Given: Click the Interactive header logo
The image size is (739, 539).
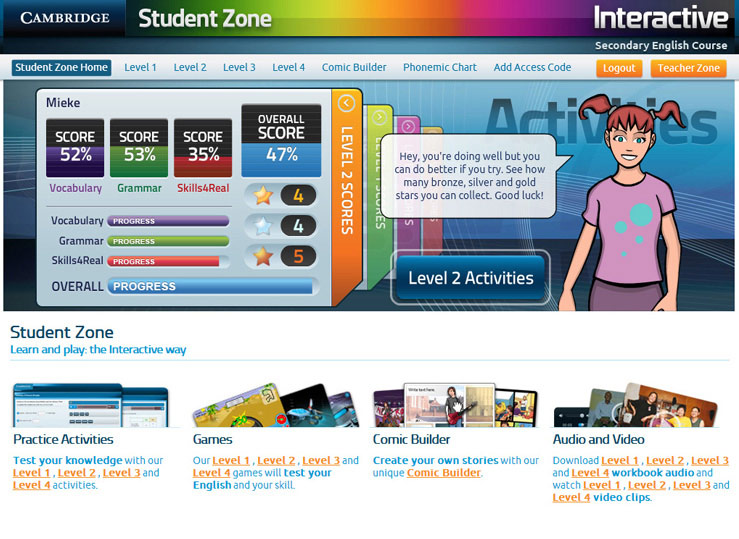Looking at the screenshot, I should tap(661, 18).
